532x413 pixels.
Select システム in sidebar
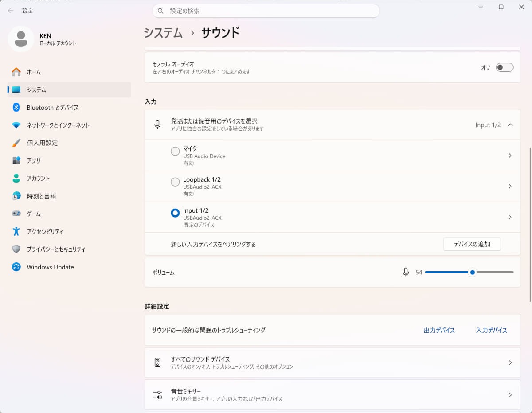[x=70, y=90]
